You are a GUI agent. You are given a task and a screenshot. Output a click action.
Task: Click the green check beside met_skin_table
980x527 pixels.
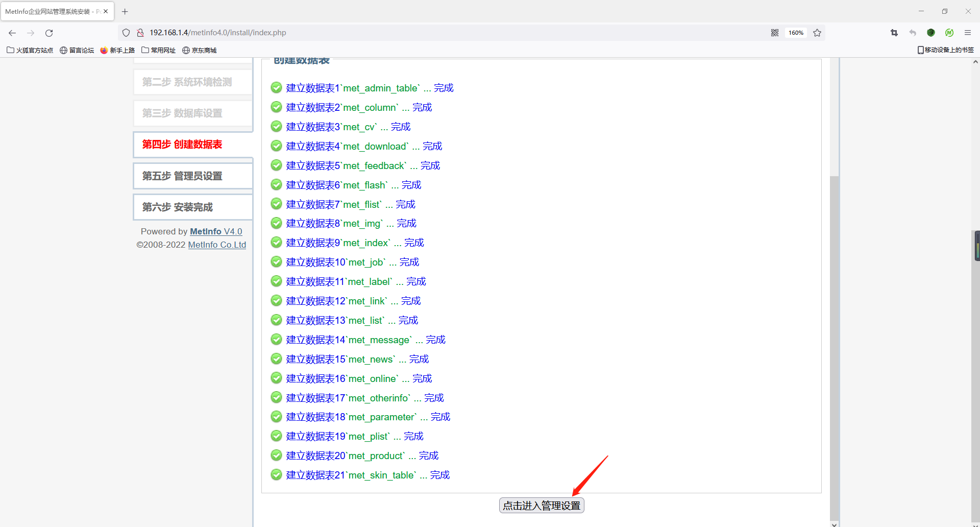(x=276, y=475)
